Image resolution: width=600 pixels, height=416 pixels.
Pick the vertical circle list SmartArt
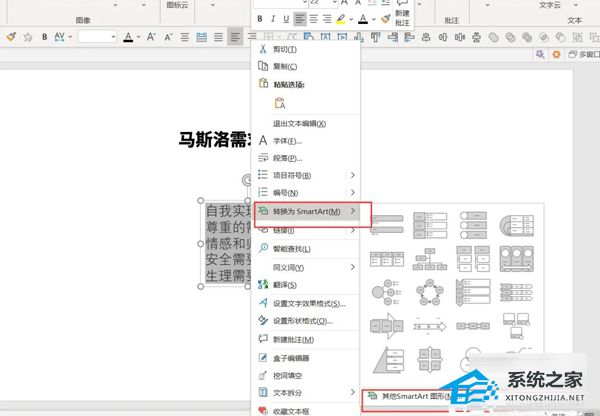coord(473,225)
